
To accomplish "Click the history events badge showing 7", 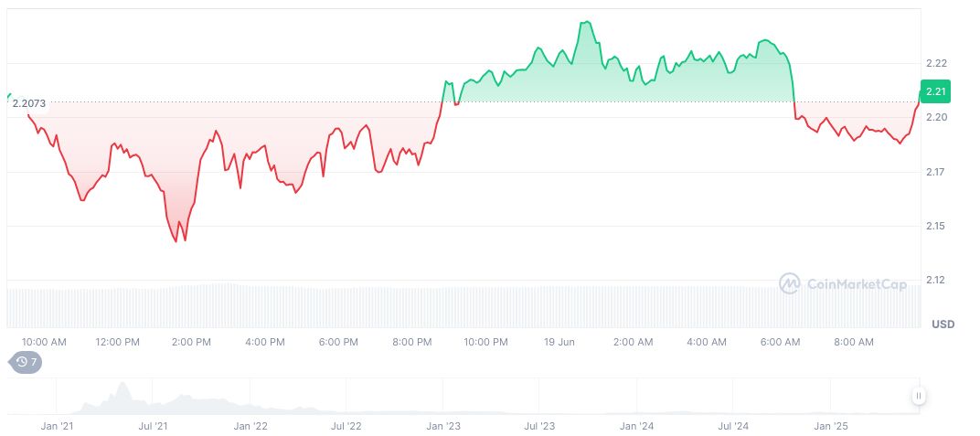I will tap(26, 362).
